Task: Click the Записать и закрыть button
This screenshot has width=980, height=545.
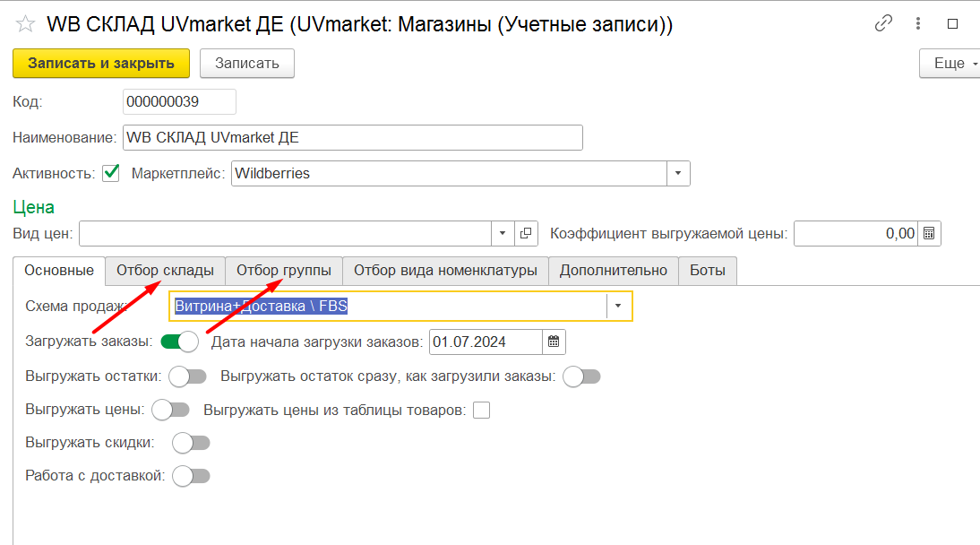Action: coord(101,64)
